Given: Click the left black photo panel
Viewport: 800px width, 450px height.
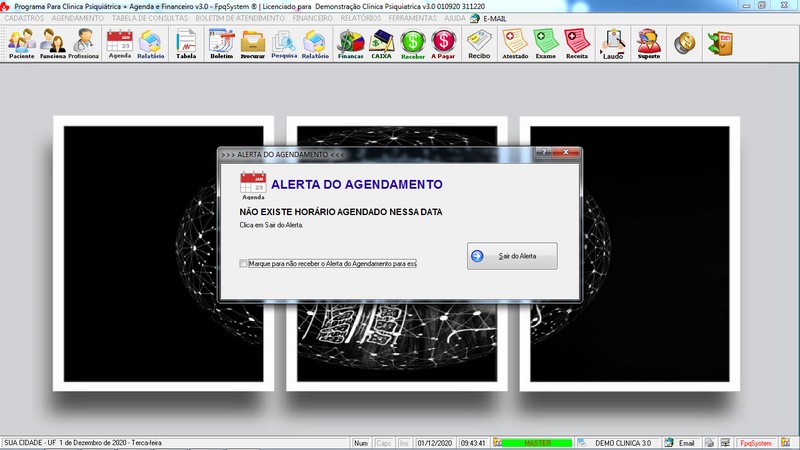Looking at the screenshot, I should point(163,254).
